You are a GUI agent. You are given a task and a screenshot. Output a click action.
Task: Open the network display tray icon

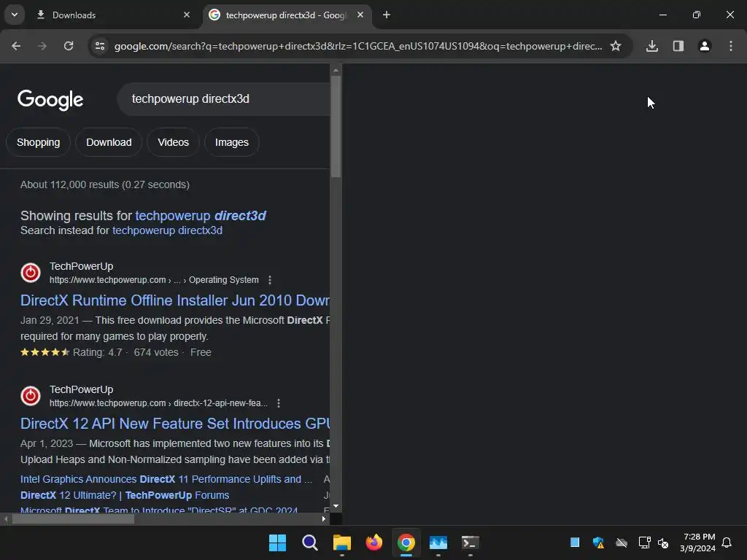tap(645, 542)
